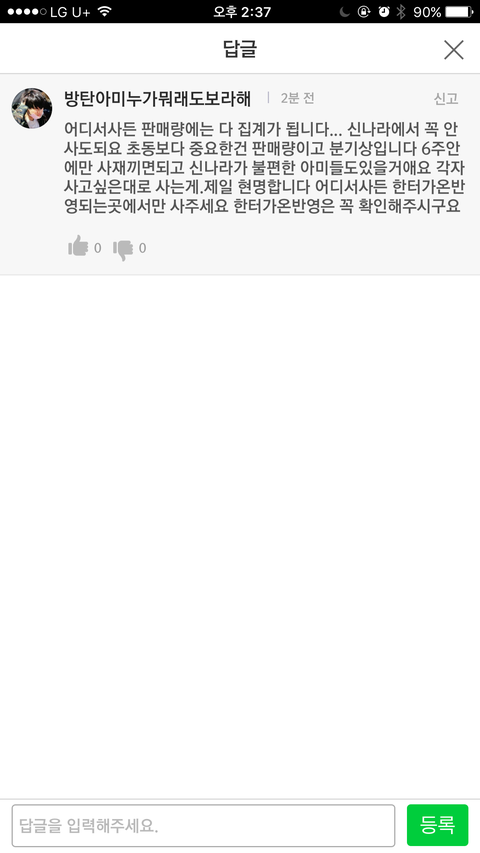The image size is (480, 853).
Task: Close the 답글 reply panel with X
Action: point(453,50)
